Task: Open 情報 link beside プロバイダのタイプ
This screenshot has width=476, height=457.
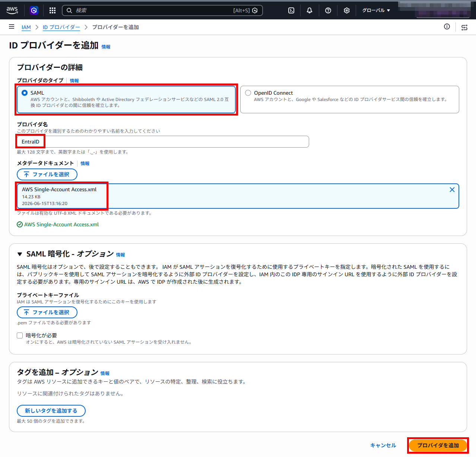Action: point(74,81)
